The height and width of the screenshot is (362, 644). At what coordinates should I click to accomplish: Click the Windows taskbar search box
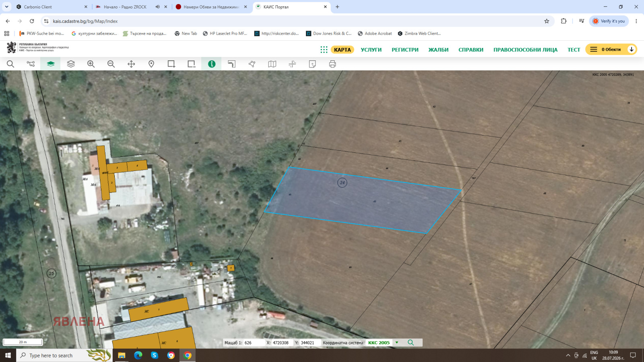point(64,355)
